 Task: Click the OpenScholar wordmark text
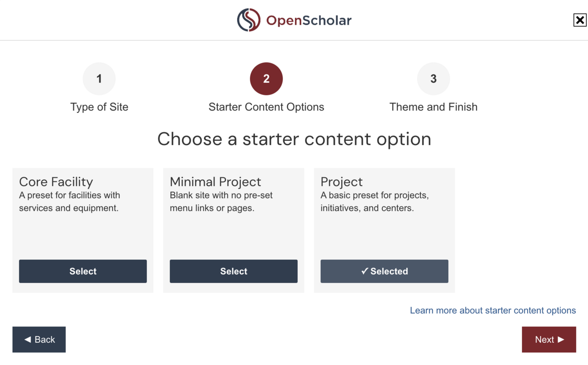[x=309, y=21]
